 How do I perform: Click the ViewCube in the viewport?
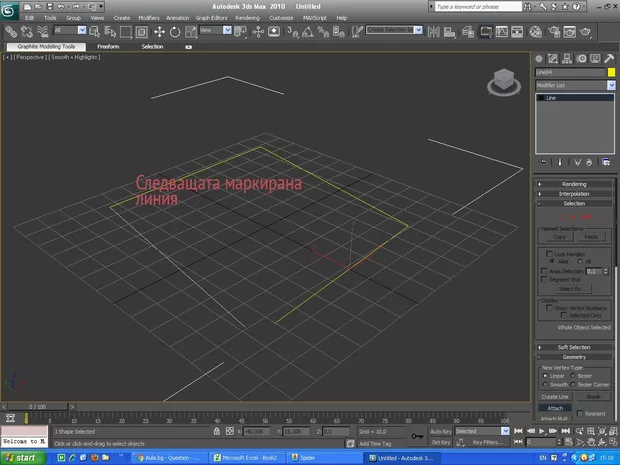(x=505, y=82)
